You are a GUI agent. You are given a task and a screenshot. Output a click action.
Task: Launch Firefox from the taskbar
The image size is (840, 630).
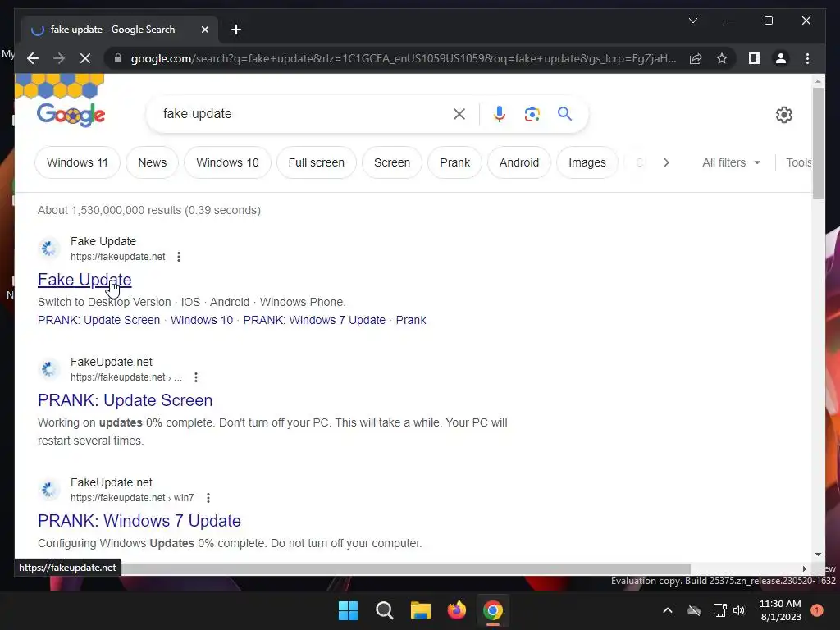456,610
